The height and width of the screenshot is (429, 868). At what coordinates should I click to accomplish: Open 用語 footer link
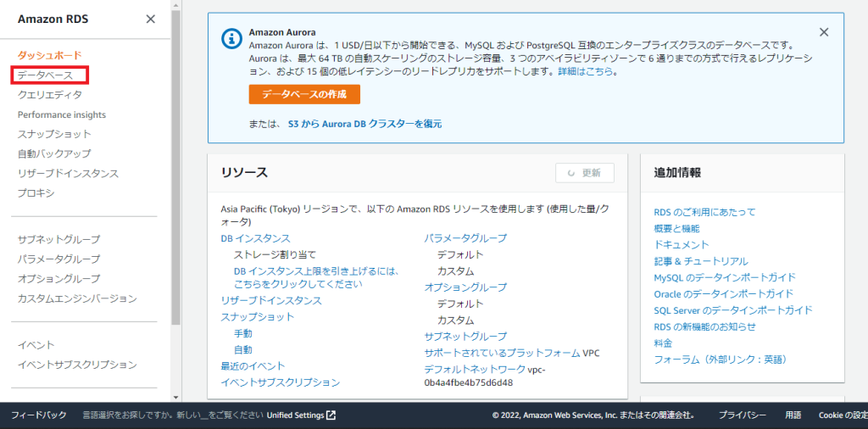(793, 415)
